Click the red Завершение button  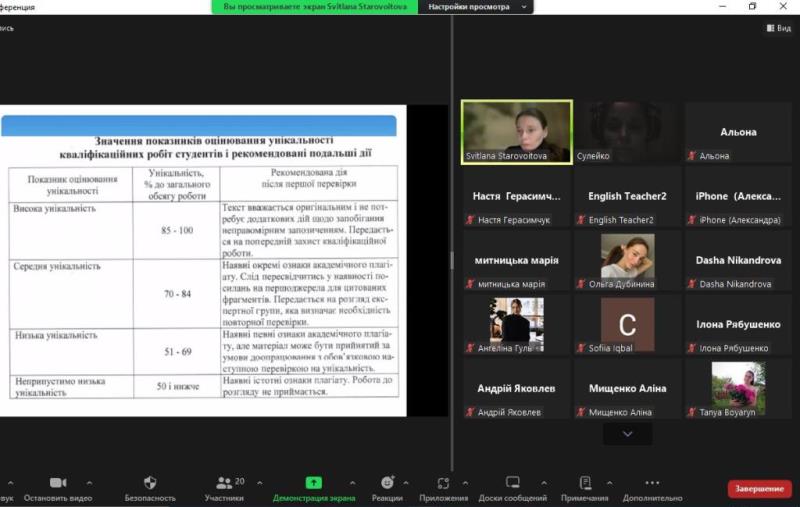coord(760,489)
